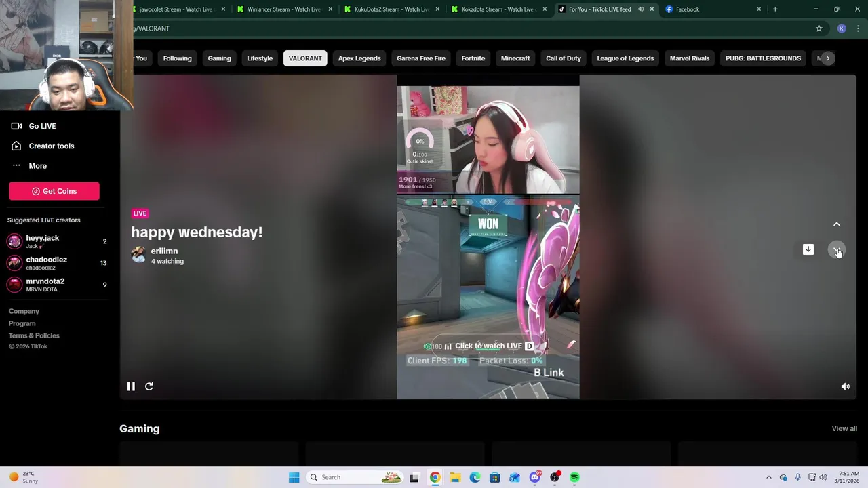
Task: Click chadoodlez profile avatar
Action: pos(14,263)
